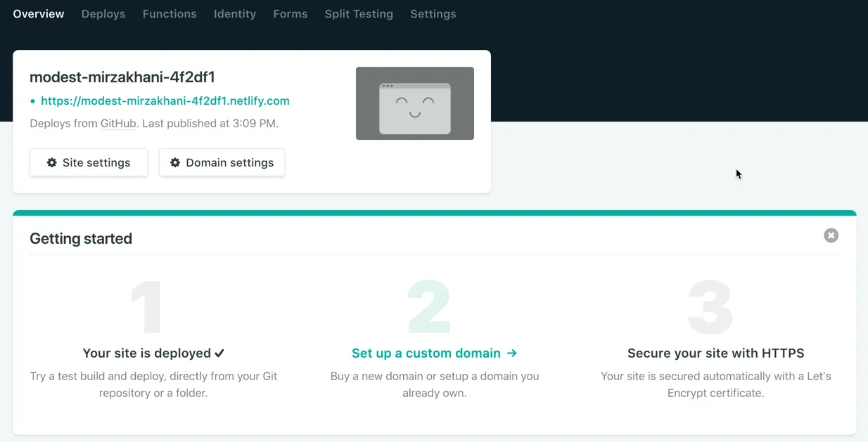This screenshot has height=442, width=868.
Task: Click the Secure your site with HTTPS heading
Action: 715,353
